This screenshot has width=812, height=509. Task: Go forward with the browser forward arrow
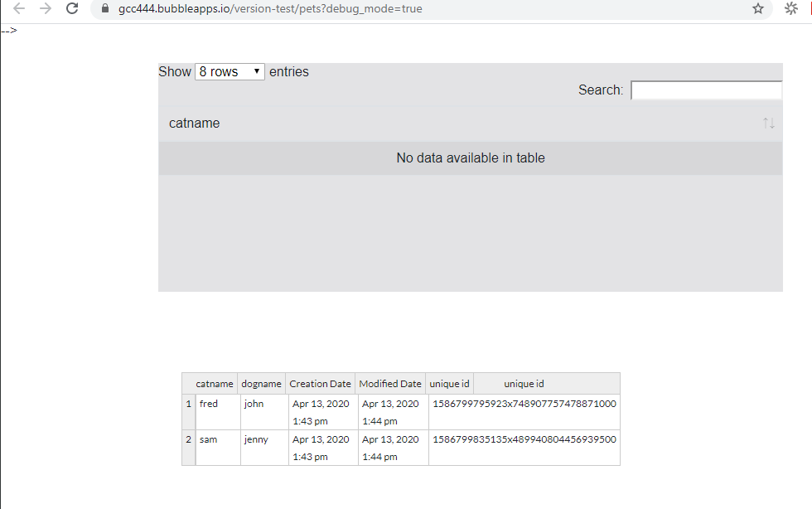coord(46,8)
